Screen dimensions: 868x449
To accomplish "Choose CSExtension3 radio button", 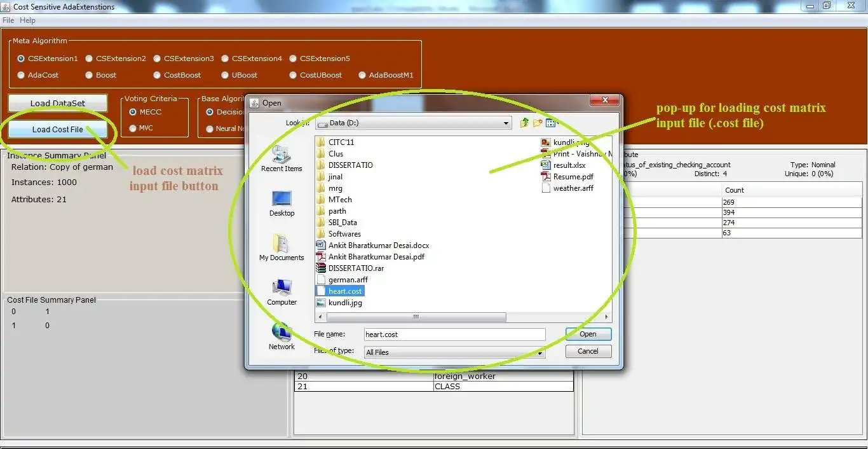I will pos(184,59).
